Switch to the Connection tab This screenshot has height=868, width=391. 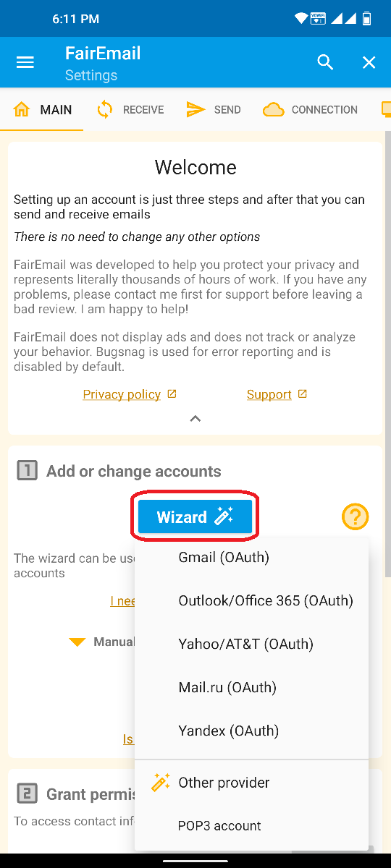[x=310, y=110]
